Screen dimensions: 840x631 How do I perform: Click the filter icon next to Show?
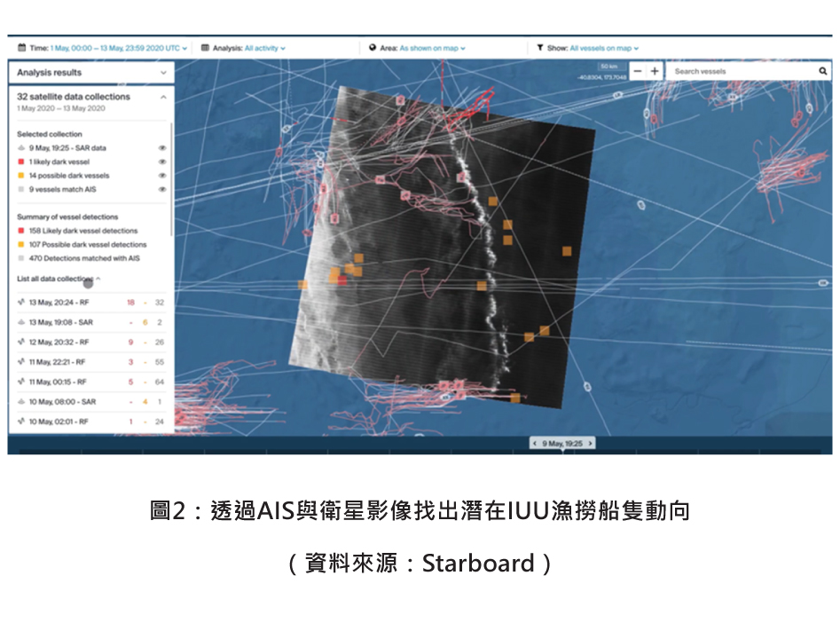pos(540,47)
